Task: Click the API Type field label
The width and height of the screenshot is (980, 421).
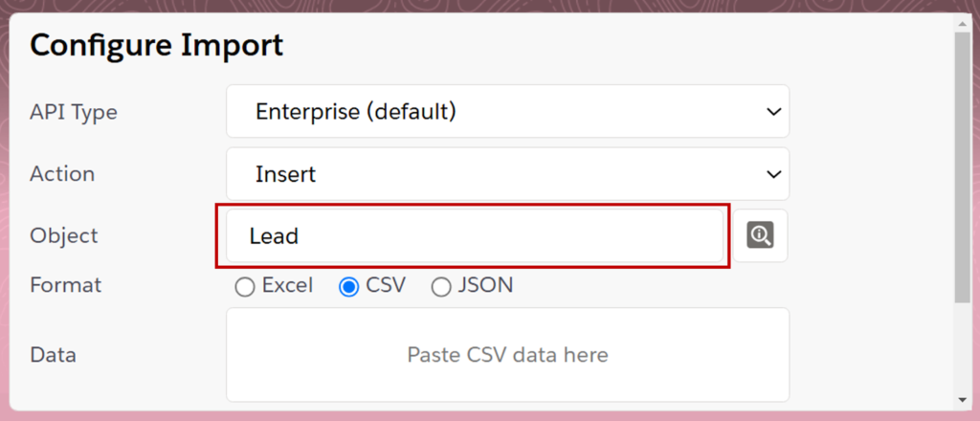Action: click(x=74, y=113)
